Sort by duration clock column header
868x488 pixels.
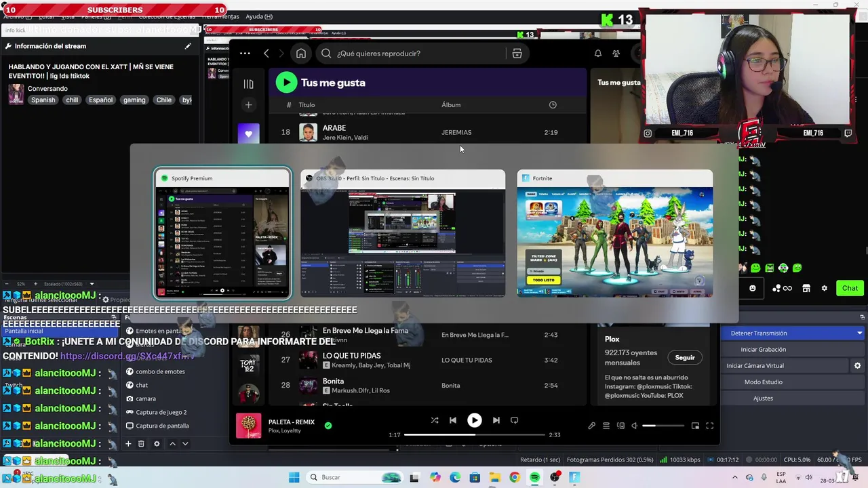coord(553,104)
